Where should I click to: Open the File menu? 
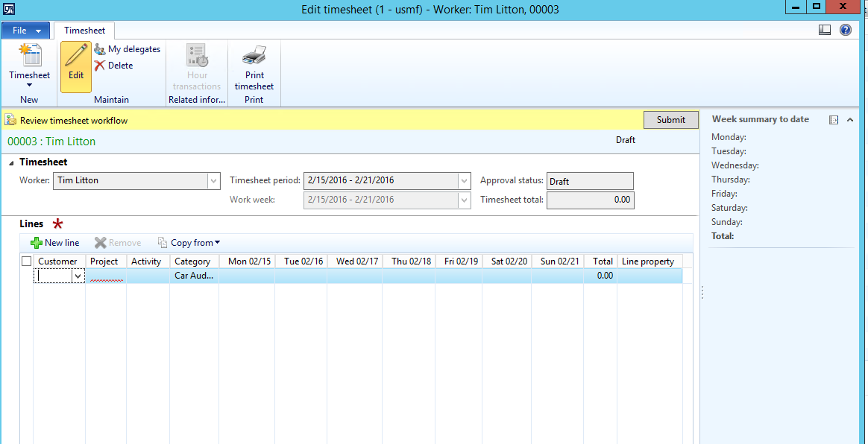point(25,31)
